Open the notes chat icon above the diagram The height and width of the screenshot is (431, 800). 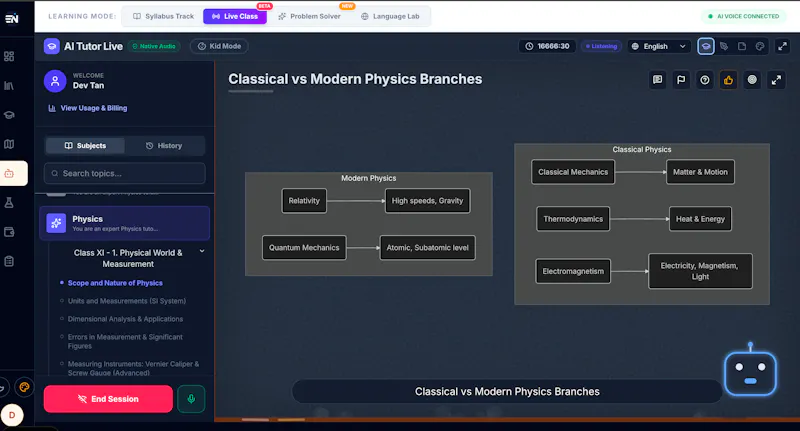coord(658,80)
